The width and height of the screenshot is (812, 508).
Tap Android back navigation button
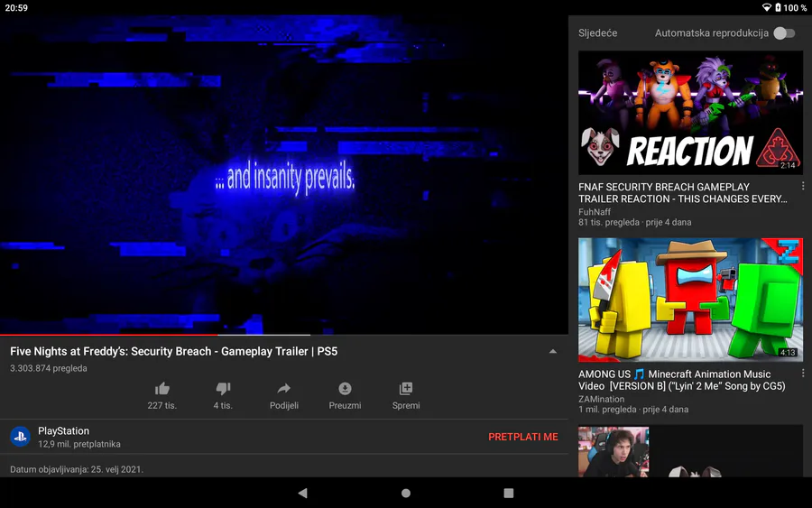click(x=303, y=493)
